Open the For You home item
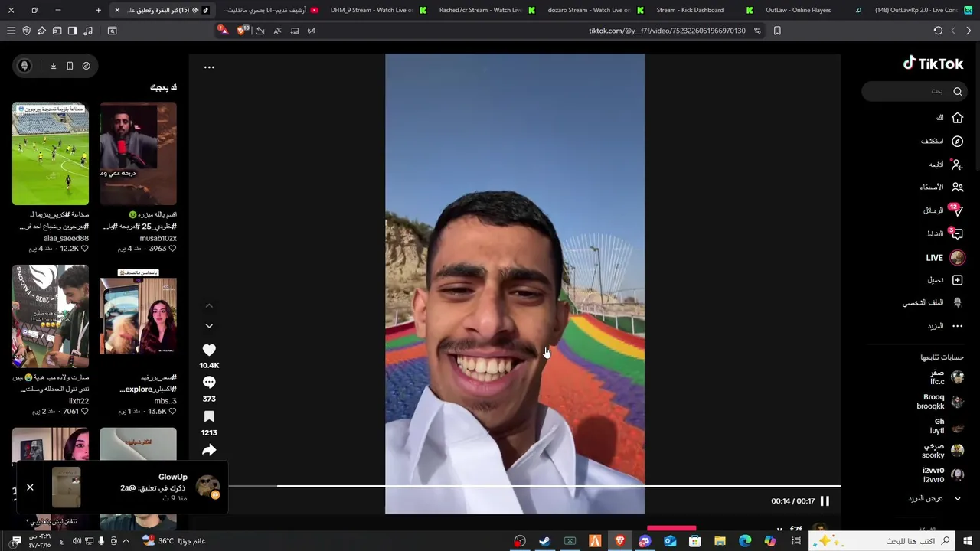The height and width of the screenshot is (551, 980). click(949, 118)
